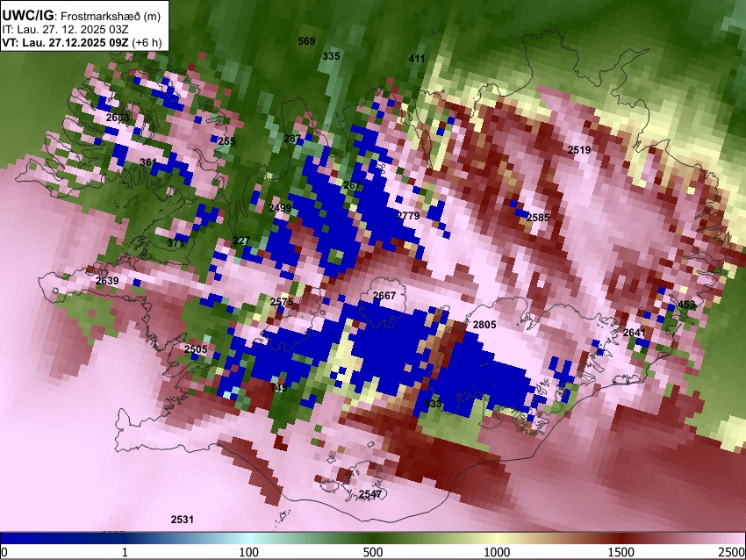
Task: Click the colorbar legend tick label 0
Action: click(4, 552)
